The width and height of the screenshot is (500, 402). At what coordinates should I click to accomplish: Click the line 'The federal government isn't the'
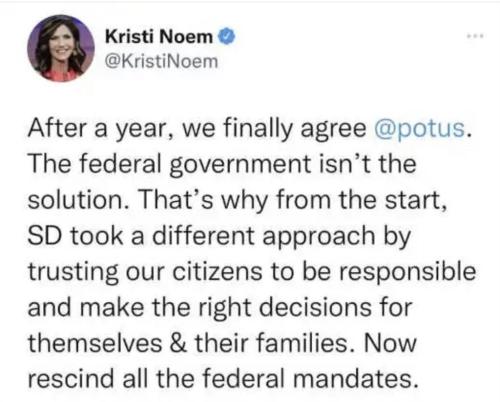(x=222, y=165)
